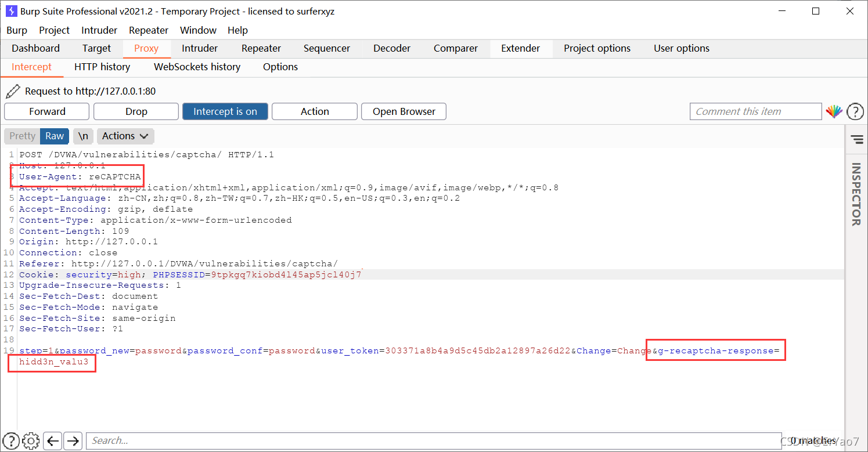Switch to the Intruder tab
The height and width of the screenshot is (452, 868).
click(x=200, y=48)
